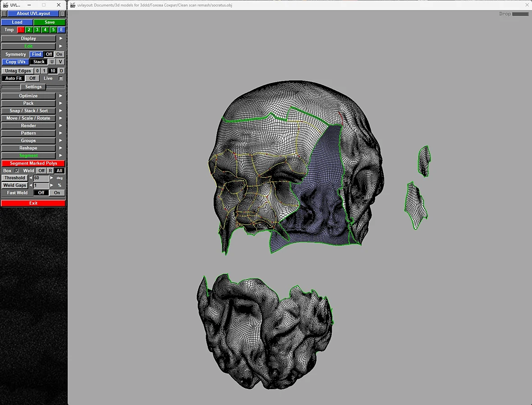532x405 pixels.
Task: Click the Weld Gaps input field
Action: coord(41,185)
